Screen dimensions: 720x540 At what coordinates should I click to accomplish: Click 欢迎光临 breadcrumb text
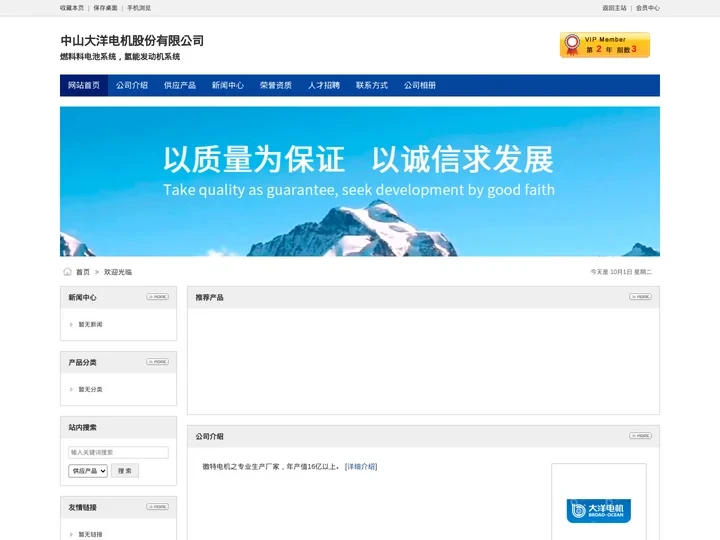click(118, 272)
